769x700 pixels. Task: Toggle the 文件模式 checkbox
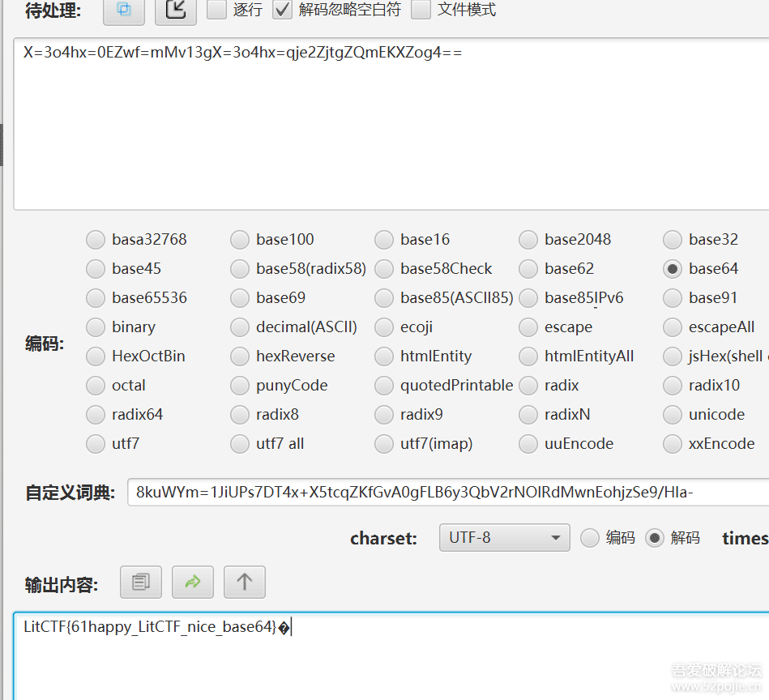point(421,10)
